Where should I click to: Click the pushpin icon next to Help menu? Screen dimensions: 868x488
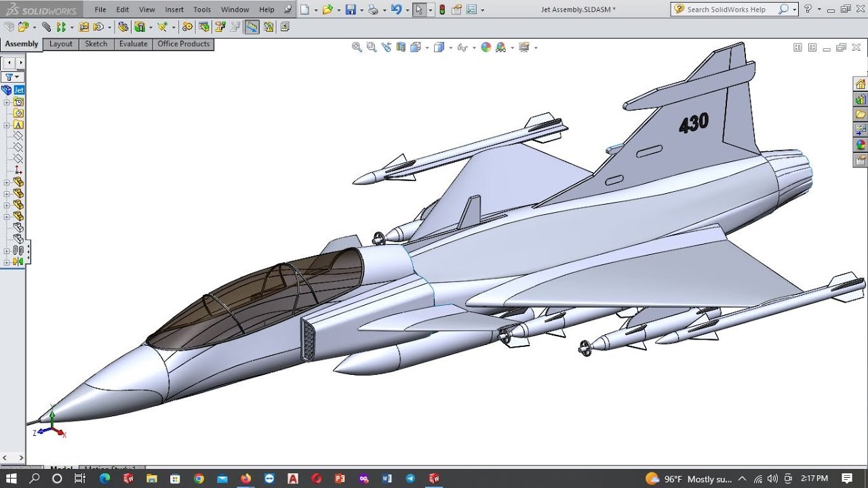(x=288, y=9)
